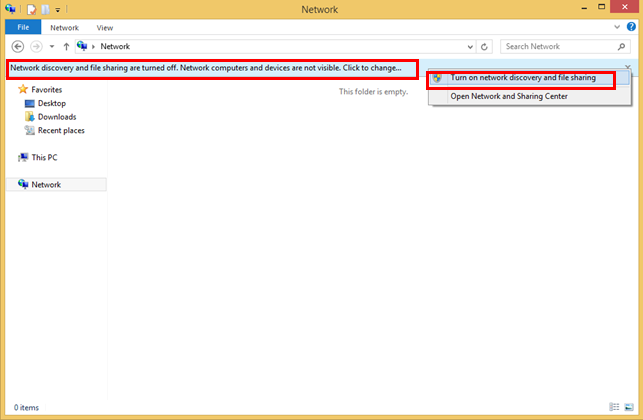643x420 pixels.
Task: Refresh the Network folder
Action: pyautogui.click(x=484, y=47)
